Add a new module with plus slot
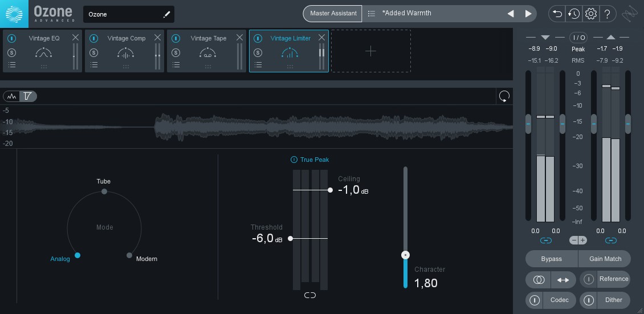 click(371, 51)
